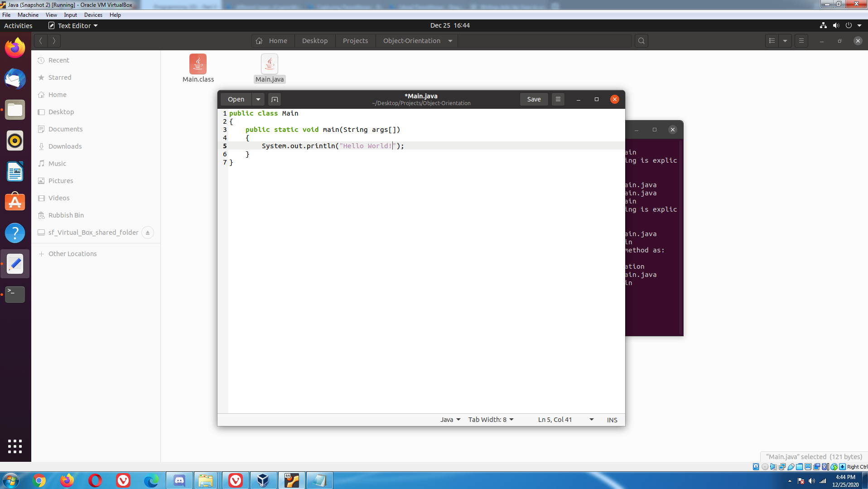Open Pictures in the sidebar
This screenshot has height=489, width=868.
pos(96,181)
